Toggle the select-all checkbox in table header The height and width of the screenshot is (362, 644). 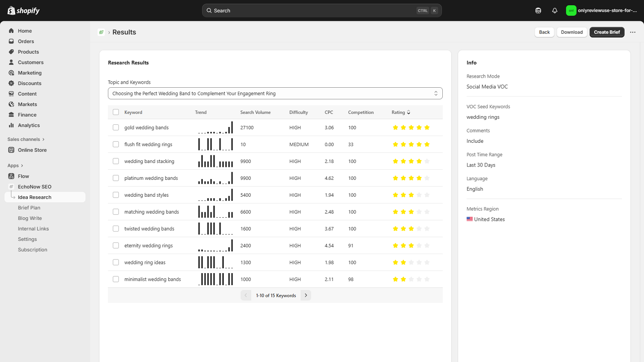(116, 112)
